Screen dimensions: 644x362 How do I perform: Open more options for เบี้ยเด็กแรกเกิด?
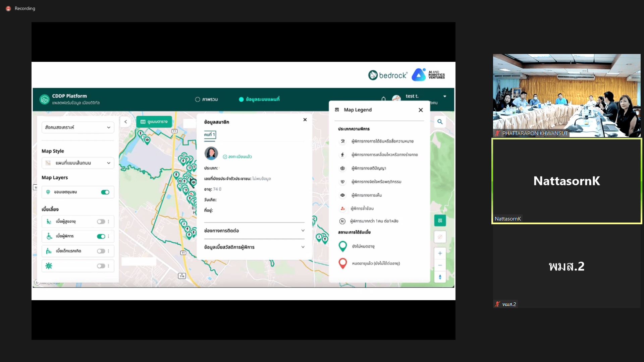pos(108,251)
